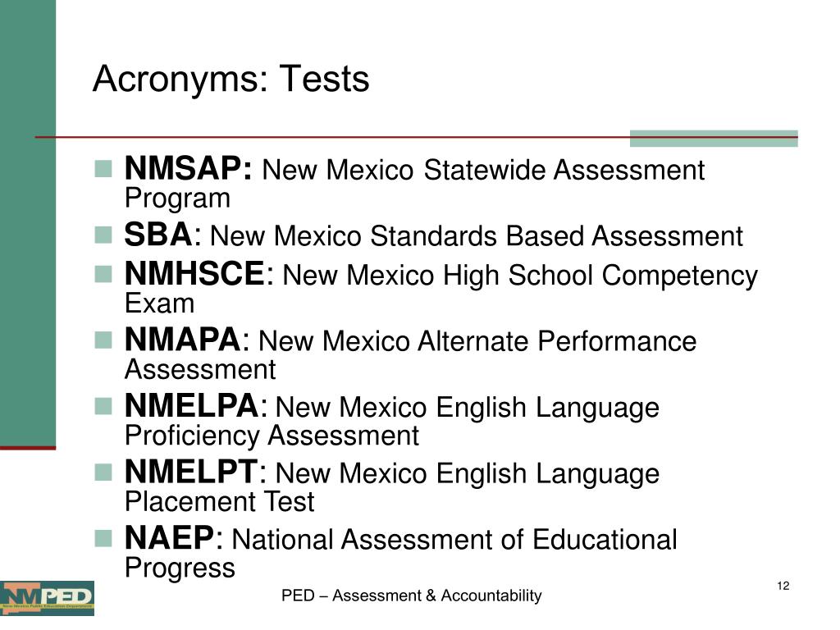Image resolution: width=840 pixels, height=630 pixels.
Task: Click the bullet square beside NMSAP
Action: (x=103, y=168)
